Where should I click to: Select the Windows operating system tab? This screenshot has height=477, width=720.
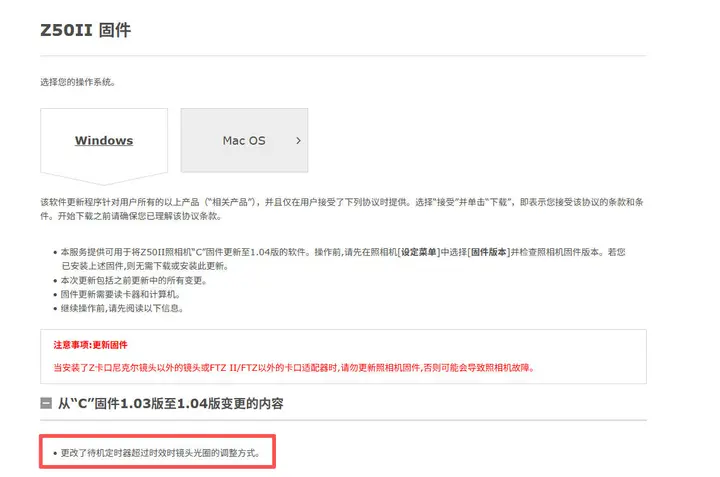click(x=104, y=141)
